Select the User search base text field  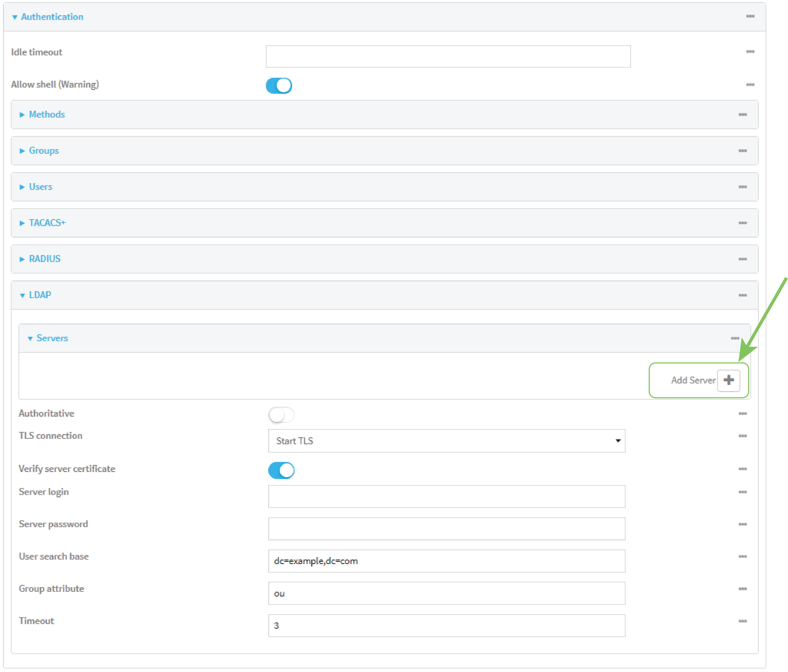(446, 561)
